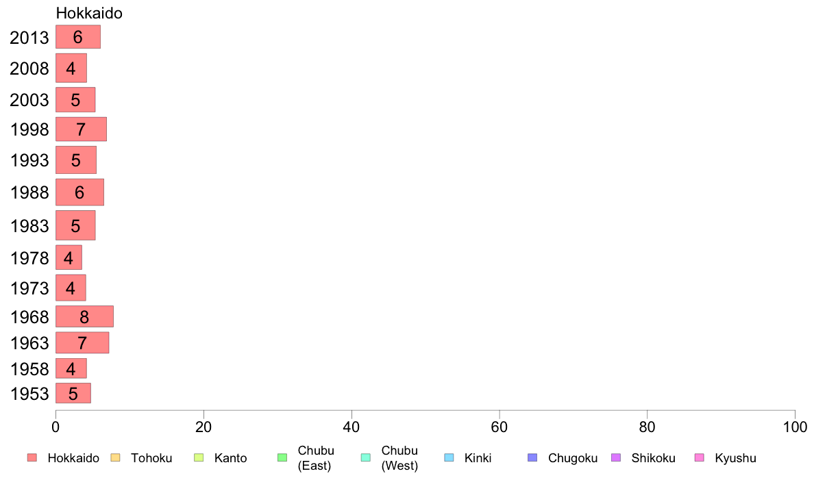The height and width of the screenshot is (504, 814).
Task: Click the 40 tick on x-axis
Action: pyautogui.click(x=351, y=427)
